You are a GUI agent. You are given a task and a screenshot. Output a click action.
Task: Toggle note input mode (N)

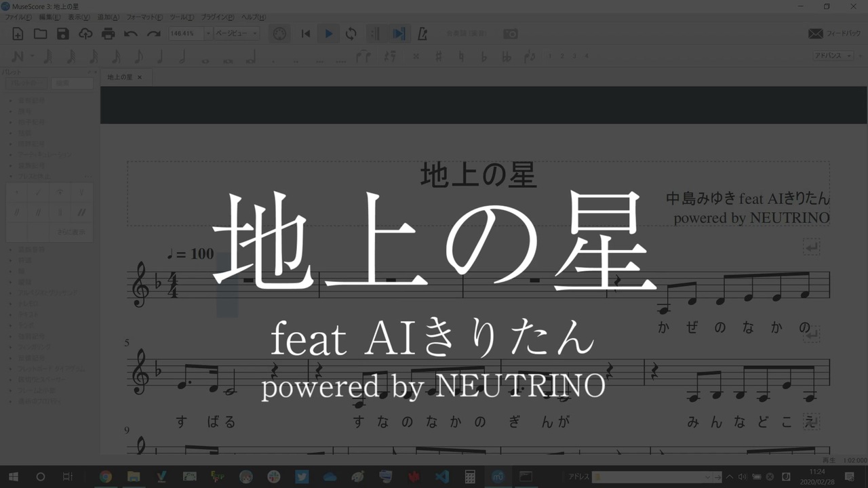[x=18, y=56]
